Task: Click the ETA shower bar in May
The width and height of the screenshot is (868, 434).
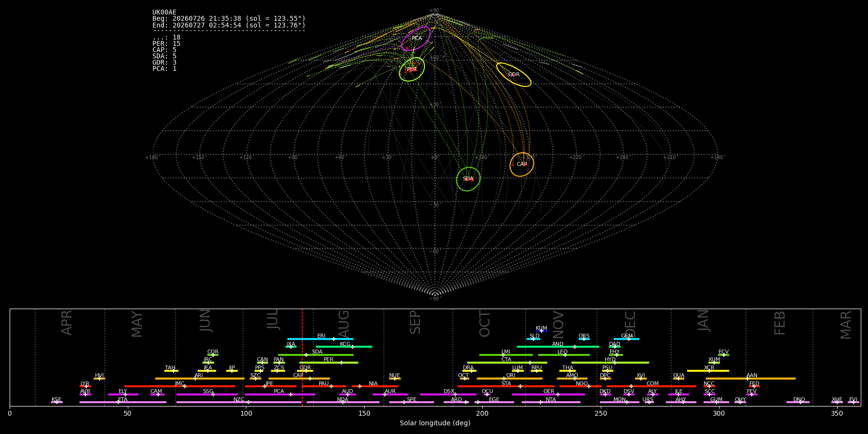Action: [123, 402]
